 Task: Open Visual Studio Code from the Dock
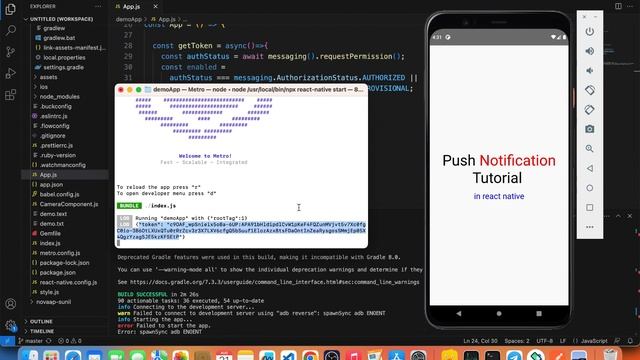tap(289, 355)
